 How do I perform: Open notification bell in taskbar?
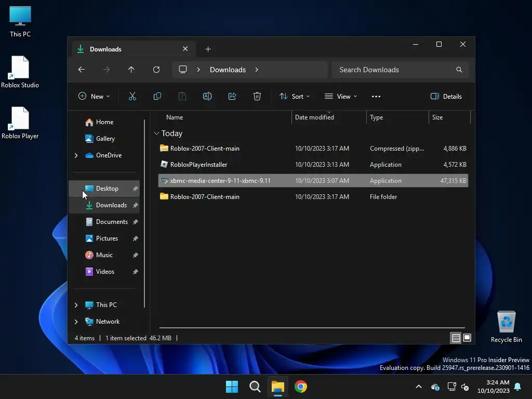coord(518,387)
